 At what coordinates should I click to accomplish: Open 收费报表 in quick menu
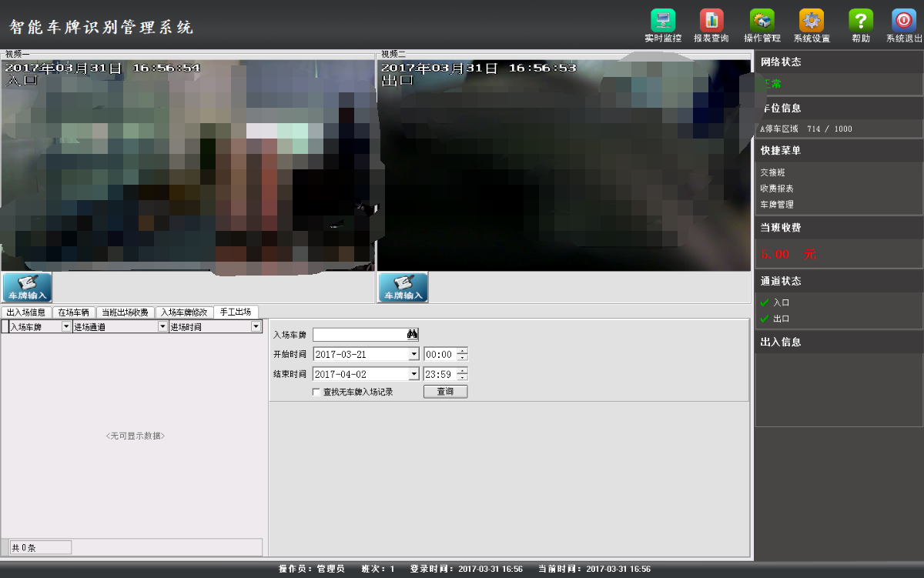[x=776, y=189]
